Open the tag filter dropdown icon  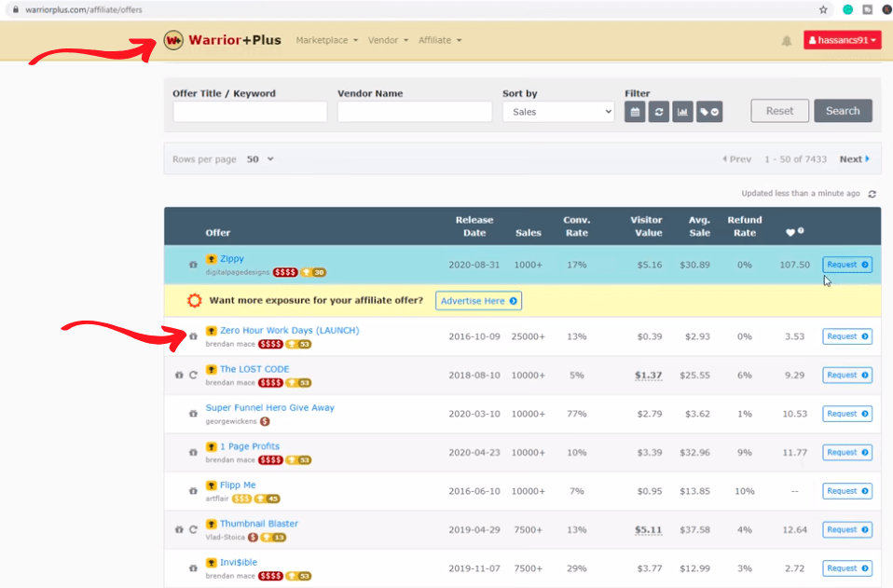point(709,112)
